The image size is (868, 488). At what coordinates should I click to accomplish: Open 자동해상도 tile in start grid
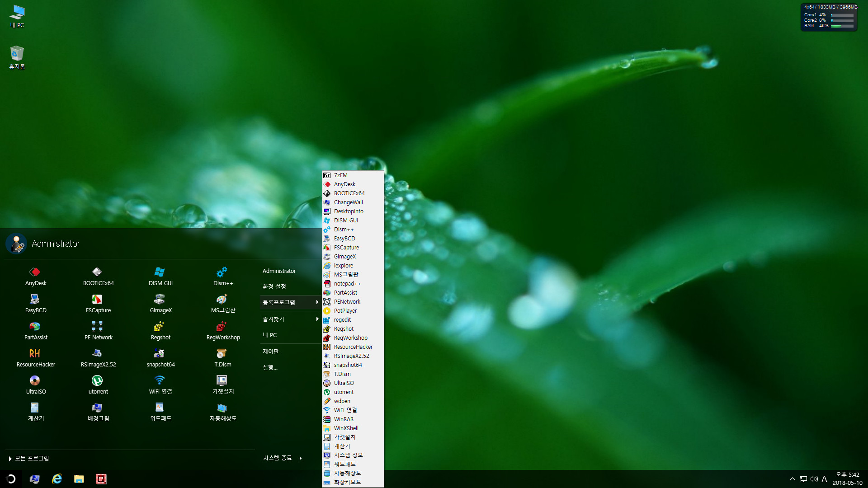click(x=223, y=412)
